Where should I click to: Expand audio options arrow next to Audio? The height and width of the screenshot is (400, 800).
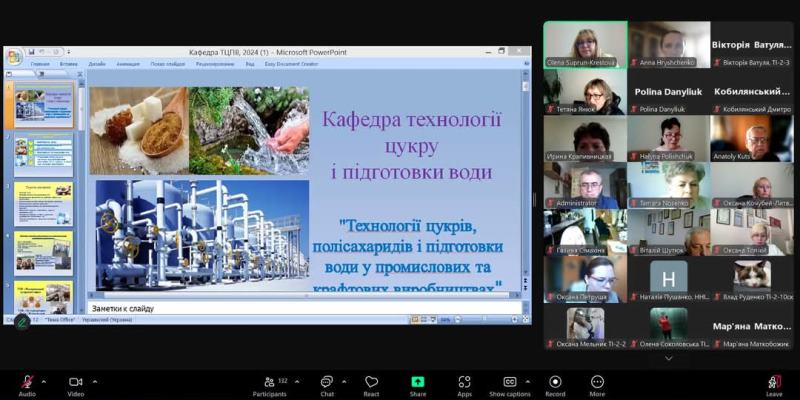click(43, 381)
